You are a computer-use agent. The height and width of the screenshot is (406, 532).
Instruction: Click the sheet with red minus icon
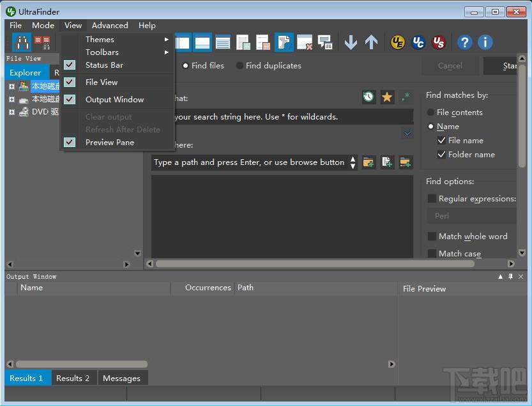coord(263,42)
